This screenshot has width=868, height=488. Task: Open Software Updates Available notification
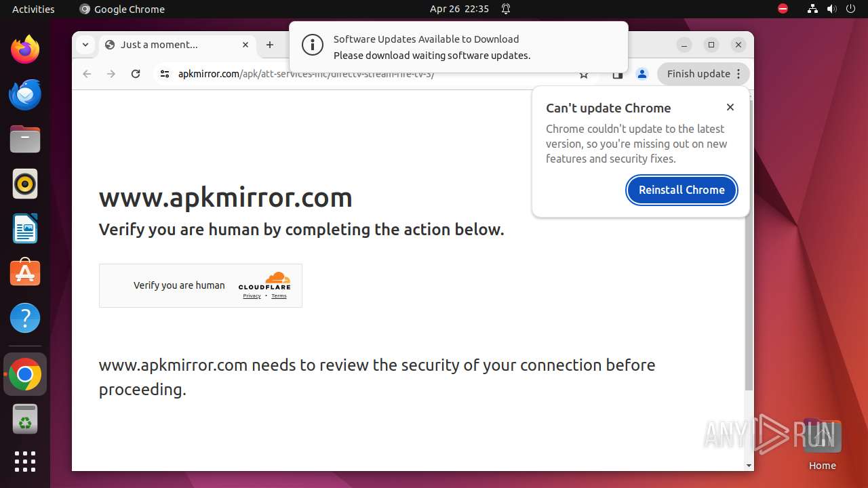[x=458, y=47]
